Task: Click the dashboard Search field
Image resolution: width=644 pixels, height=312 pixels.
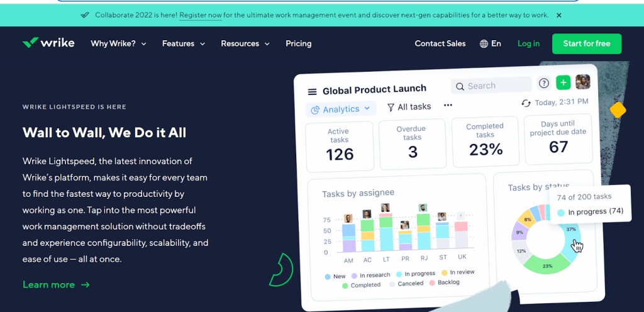Action: (x=491, y=86)
